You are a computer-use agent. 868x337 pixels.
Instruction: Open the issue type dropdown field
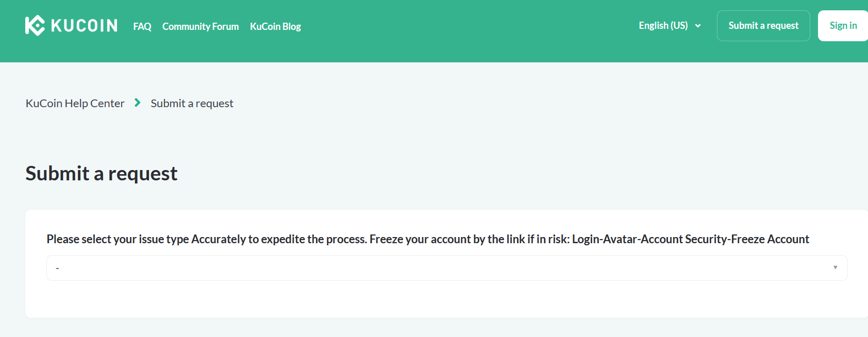[447, 268]
